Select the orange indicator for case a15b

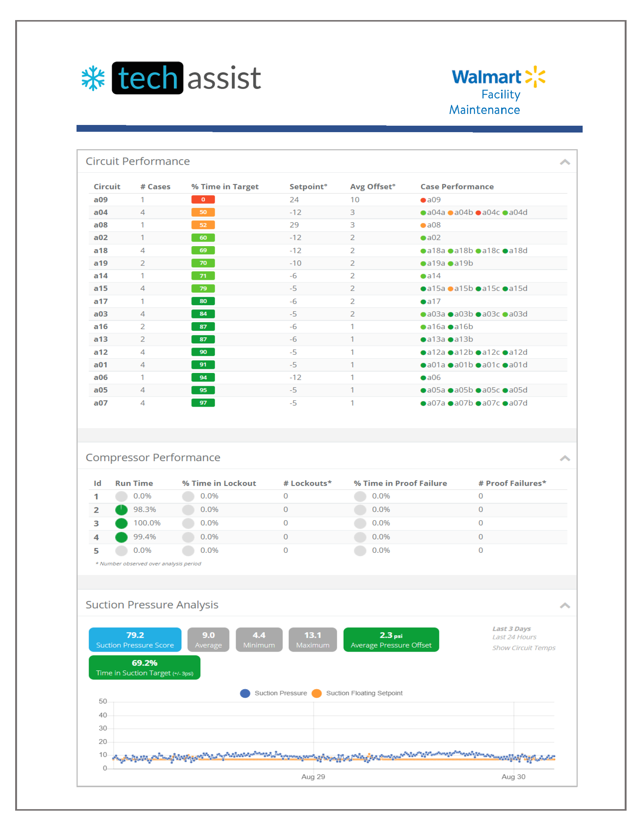point(450,289)
